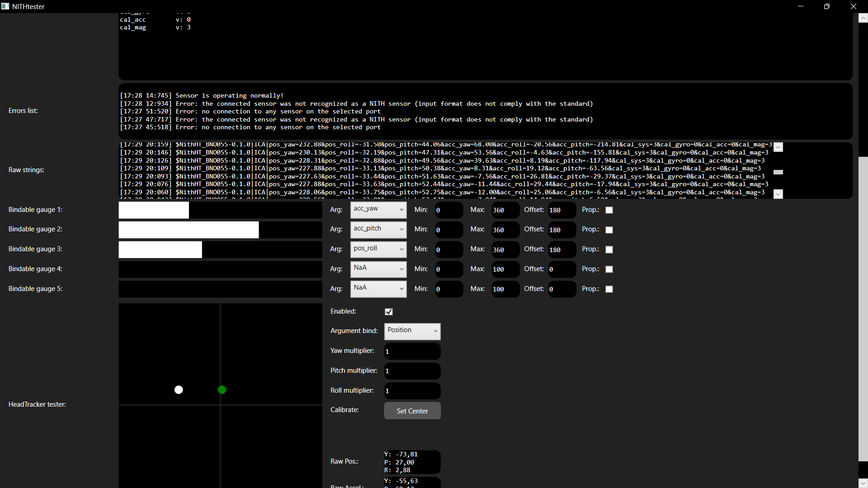Click the empty Bindable gauge 5 bar
The width and height of the screenshot is (868, 488).
tap(220, 289)
